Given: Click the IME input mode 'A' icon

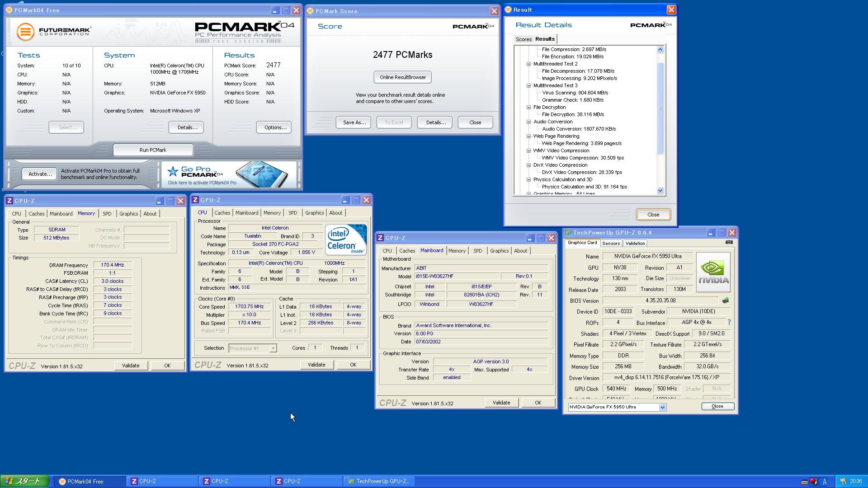Looking at the screenshot, I should (825, 482).
